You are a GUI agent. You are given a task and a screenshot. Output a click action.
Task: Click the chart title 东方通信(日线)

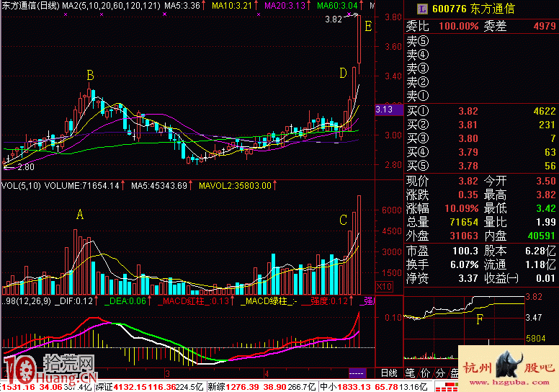tap(30, 5)
